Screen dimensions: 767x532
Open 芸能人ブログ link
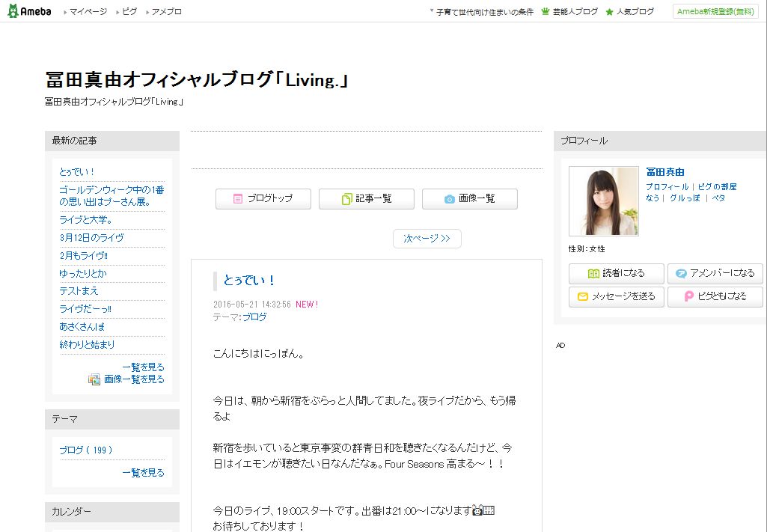click(x=575, y=12)
